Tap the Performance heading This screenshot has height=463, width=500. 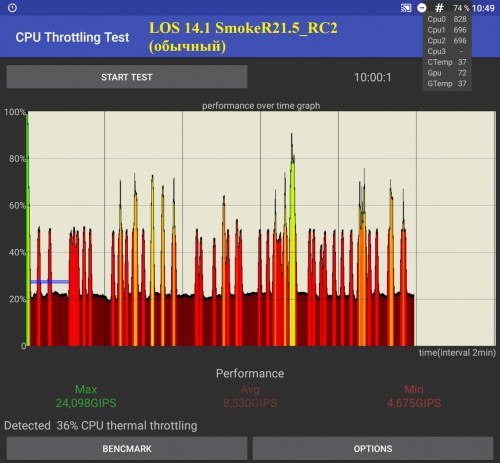pyautogui.click(x=250, y=373)
